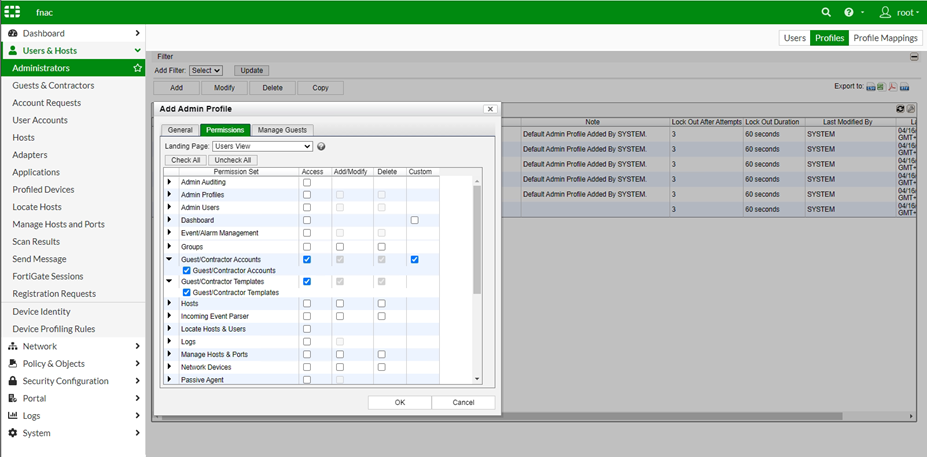Expand the Dashboard permission set row
Screen dimensions: 927x457
(x=169, y=220)
